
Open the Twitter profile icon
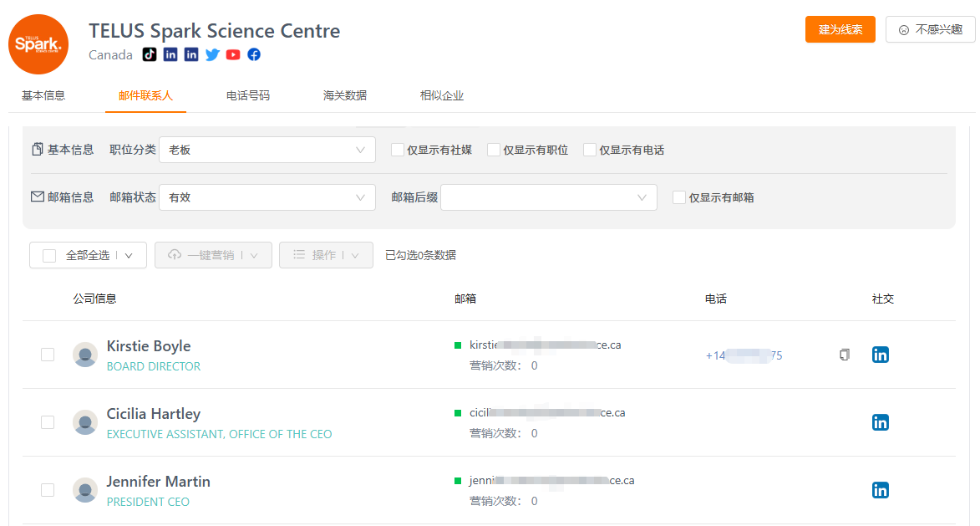coord(212,54)
